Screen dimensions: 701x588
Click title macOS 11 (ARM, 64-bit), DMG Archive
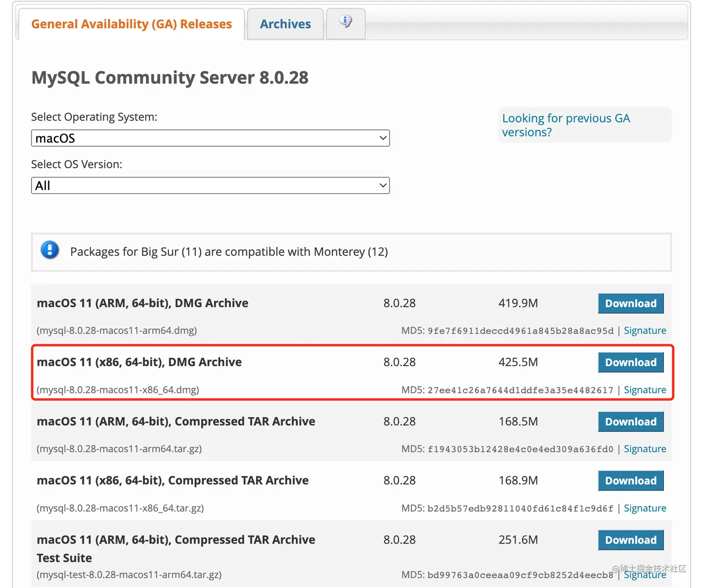142,303
